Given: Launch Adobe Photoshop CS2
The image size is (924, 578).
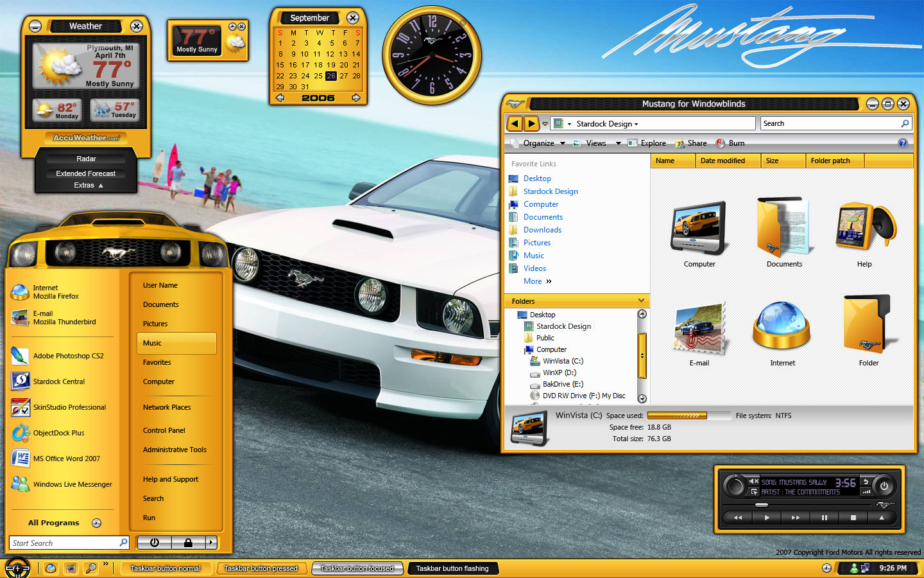Looking at the screenshot, I should tap(58, 356).
